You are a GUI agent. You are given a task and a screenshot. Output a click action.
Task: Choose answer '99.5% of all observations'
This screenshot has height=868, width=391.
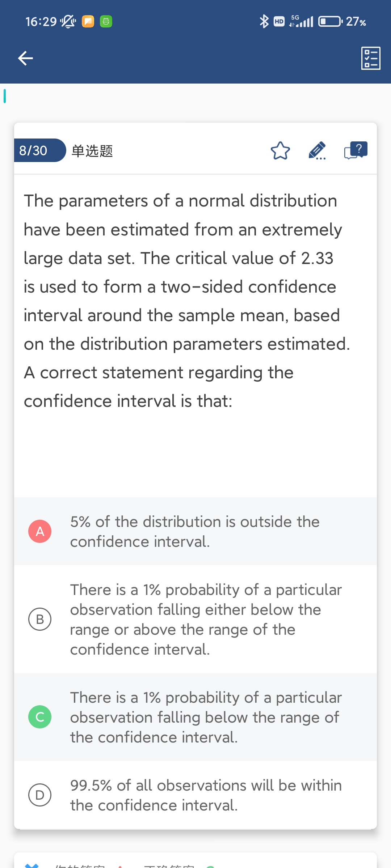click(206, 795)
